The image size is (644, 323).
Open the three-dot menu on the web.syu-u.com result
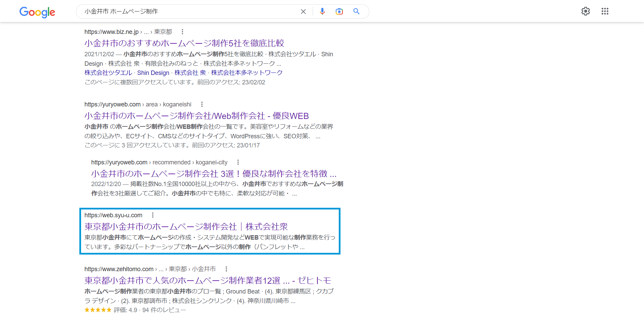pos(153,215)
